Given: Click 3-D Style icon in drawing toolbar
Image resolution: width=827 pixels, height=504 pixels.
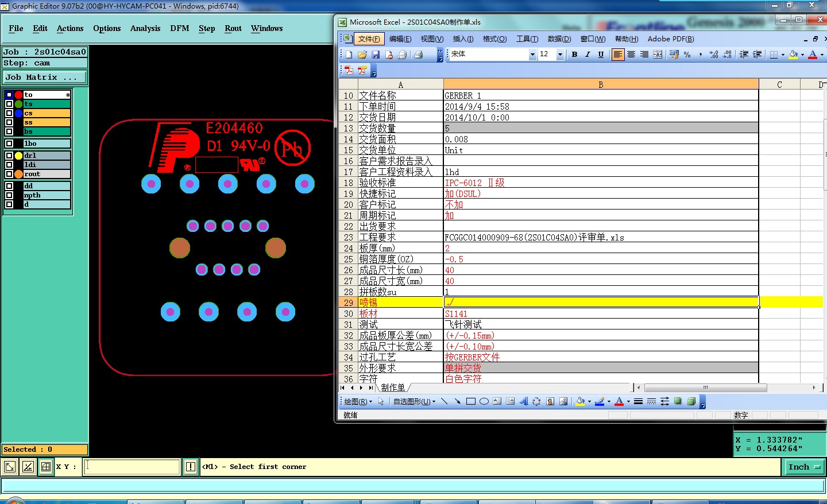Looking at the screenshot, I should click(x=691, y=402).
